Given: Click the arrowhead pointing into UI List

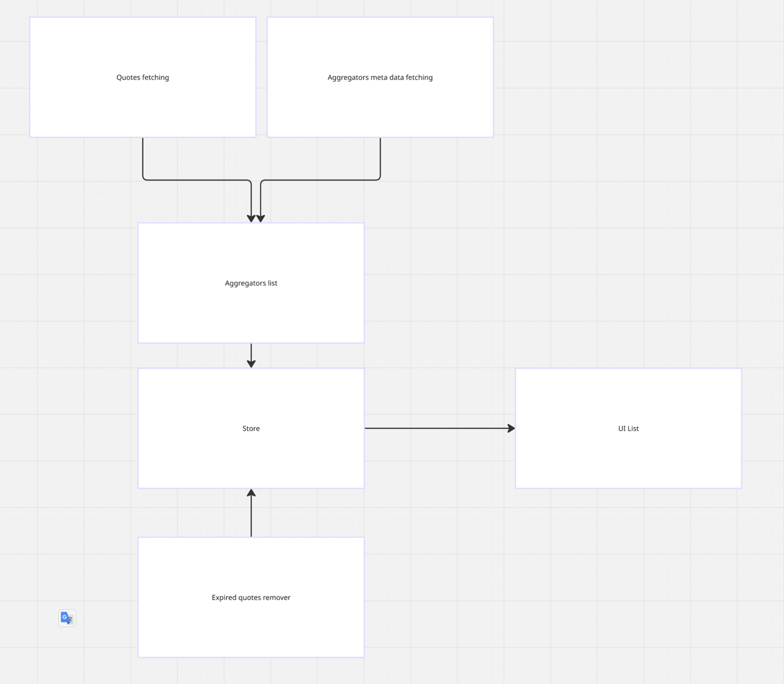Looking at the screenshot, I should (511, 428).
